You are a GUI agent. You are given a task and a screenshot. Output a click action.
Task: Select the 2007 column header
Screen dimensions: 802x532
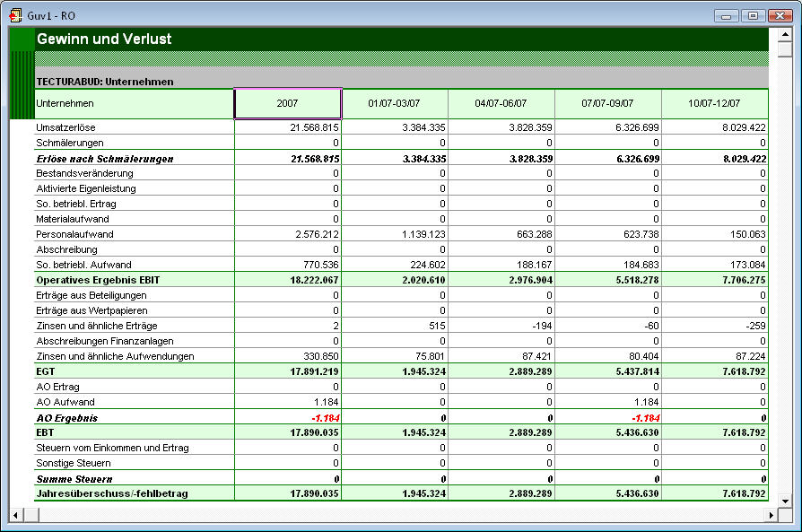point(287,104)
